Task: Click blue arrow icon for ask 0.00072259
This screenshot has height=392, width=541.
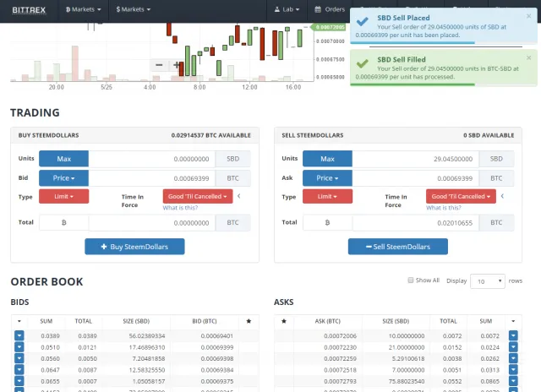Action: [513, 358]
